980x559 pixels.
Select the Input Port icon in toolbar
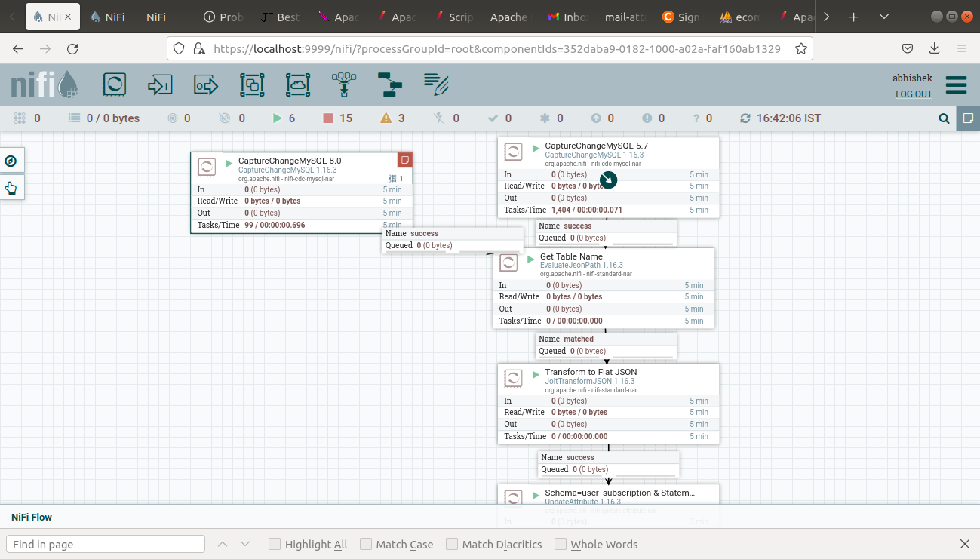(x=159, y=84)
